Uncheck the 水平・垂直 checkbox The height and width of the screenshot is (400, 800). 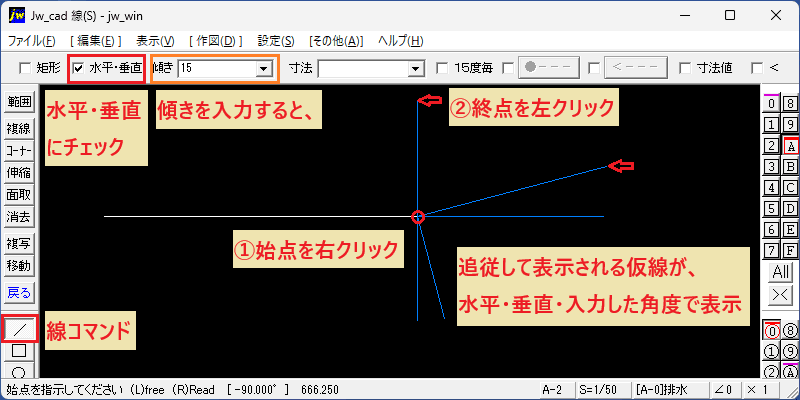pyautogui.click(x=78, y=68)
